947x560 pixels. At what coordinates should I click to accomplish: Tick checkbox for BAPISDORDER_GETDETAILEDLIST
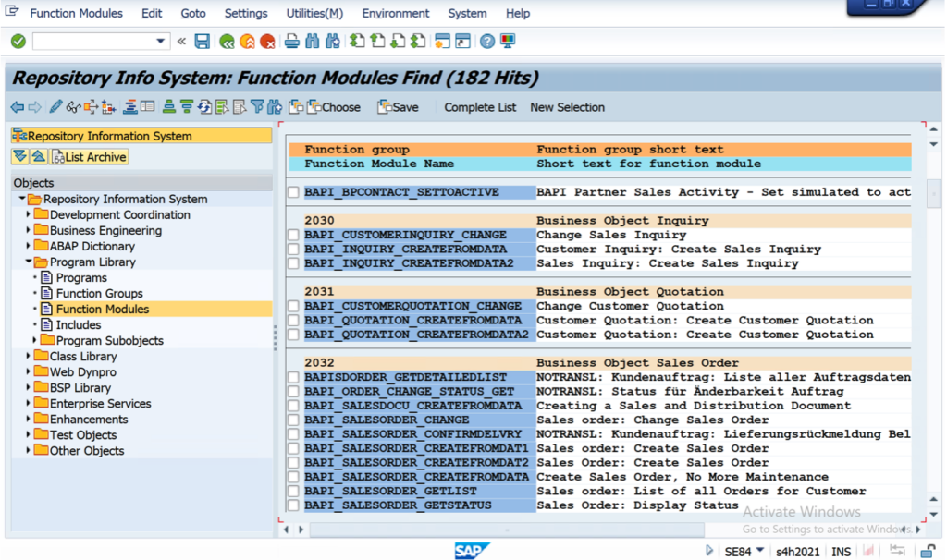point(293,377)
